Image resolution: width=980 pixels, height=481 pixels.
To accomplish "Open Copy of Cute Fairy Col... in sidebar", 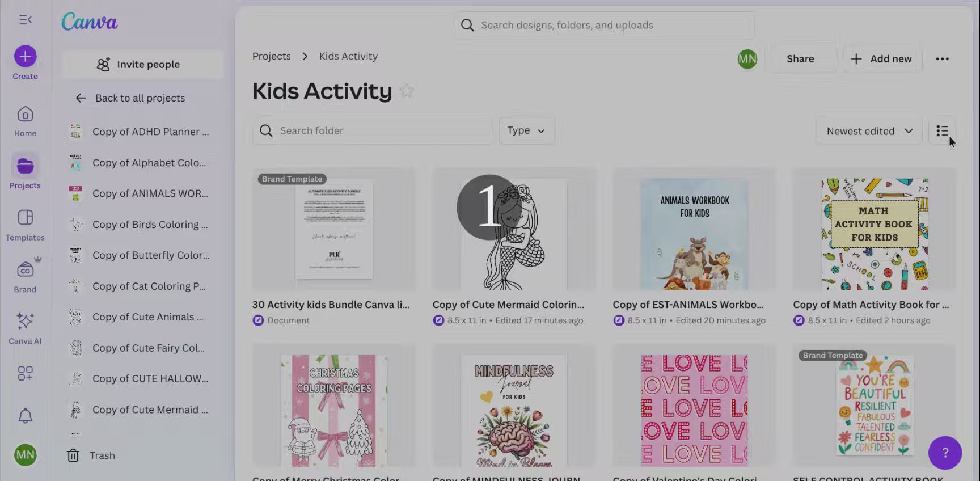I will coord(142,348).
